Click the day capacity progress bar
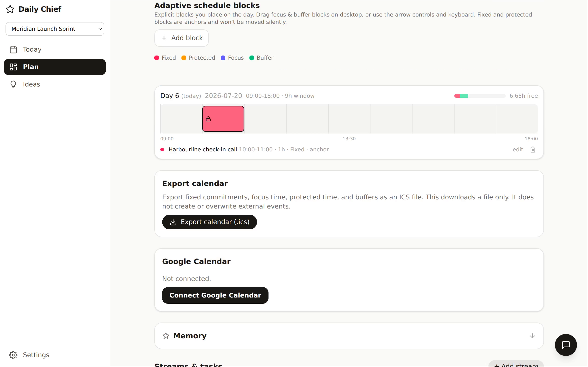Viewport: 588px width, 367px height. (x=480, y=96)
